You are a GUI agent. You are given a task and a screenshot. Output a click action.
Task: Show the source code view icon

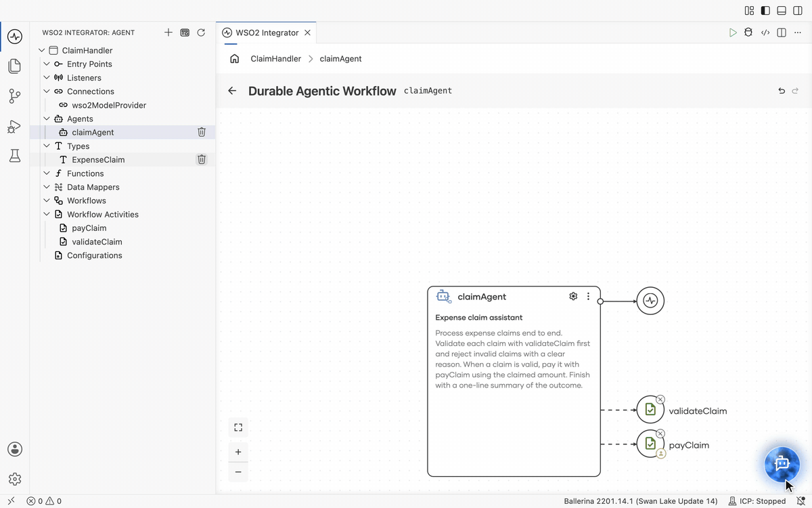[x=765, y=33]
